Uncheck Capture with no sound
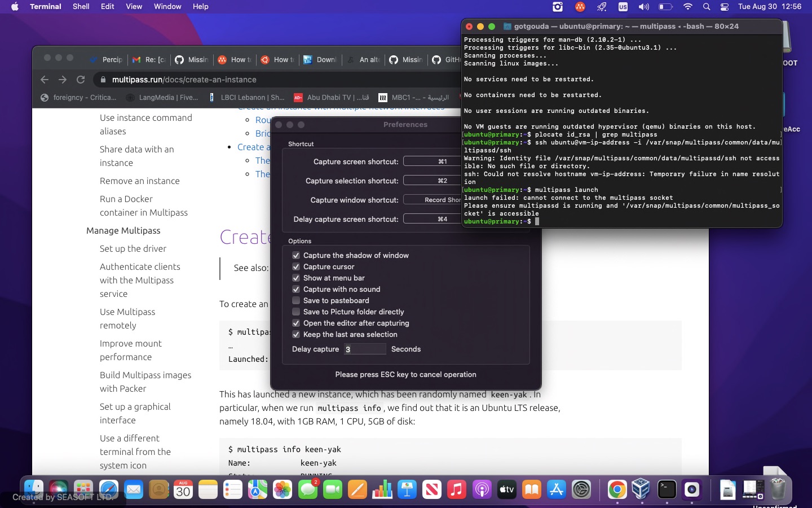Viewport: 812px width, 508px height. 296,290
